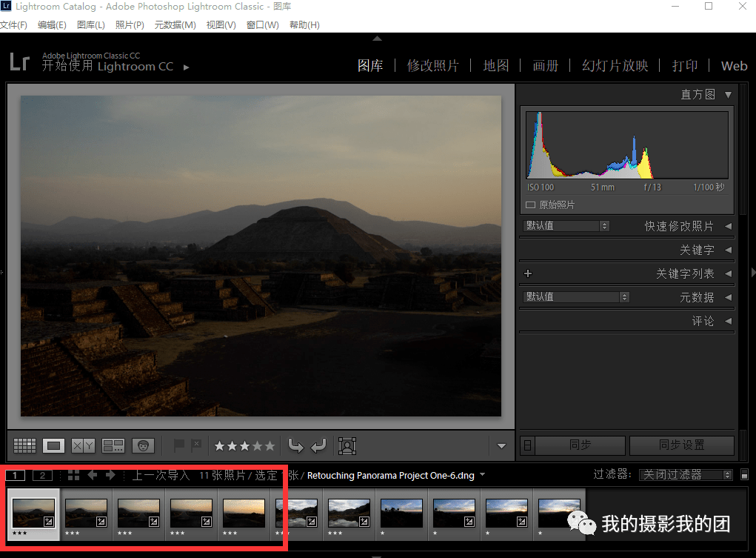Set flag as picked
Viewport: 756px width, 558px height.
click(179, 445)
